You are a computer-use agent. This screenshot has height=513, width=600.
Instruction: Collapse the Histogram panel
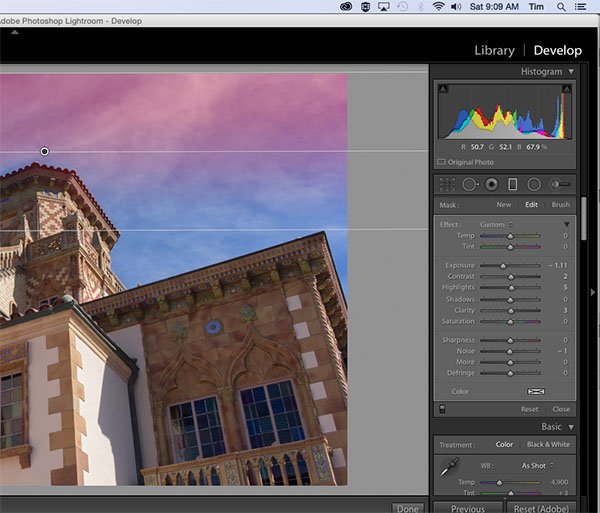click(x=571, y=72)
